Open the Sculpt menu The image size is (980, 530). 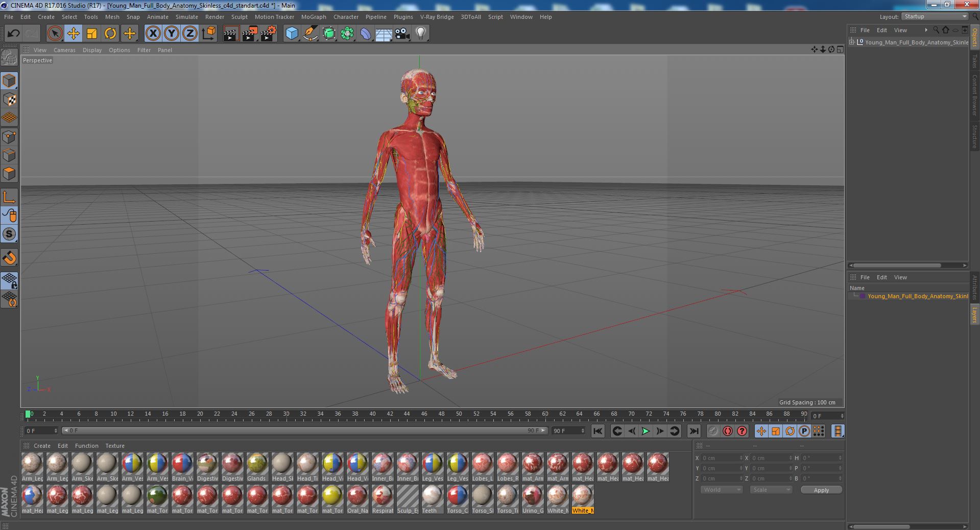[239, 17]
